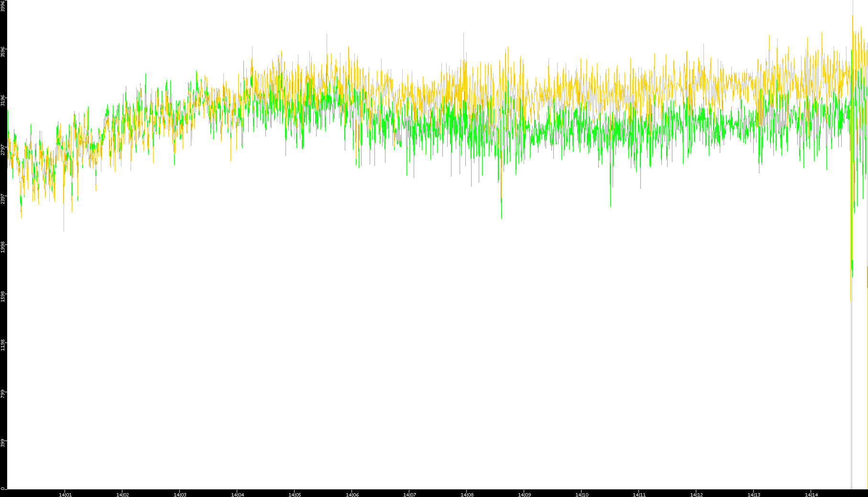Click the 14:08 time label
The width and height of the screenshot is (868, 497).
pyautogui.click(x=467, y=495)
